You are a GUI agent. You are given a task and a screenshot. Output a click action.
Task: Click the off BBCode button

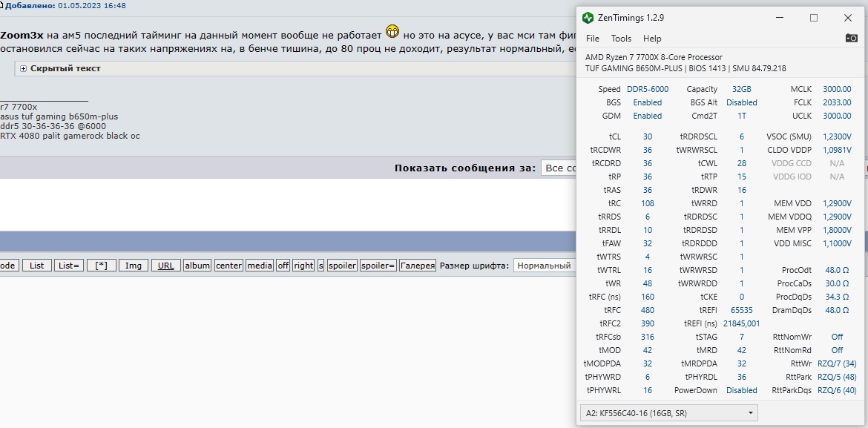[283, 266]
